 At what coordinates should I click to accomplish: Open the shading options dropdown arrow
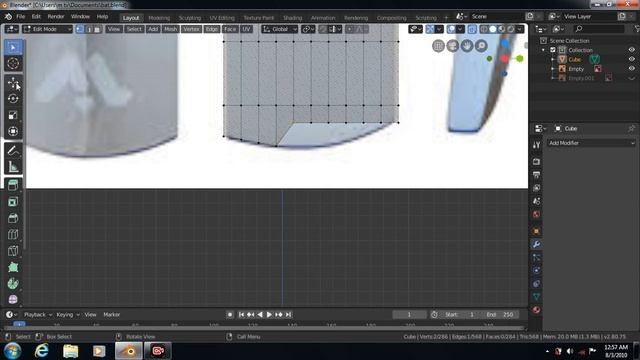(520, 29)
